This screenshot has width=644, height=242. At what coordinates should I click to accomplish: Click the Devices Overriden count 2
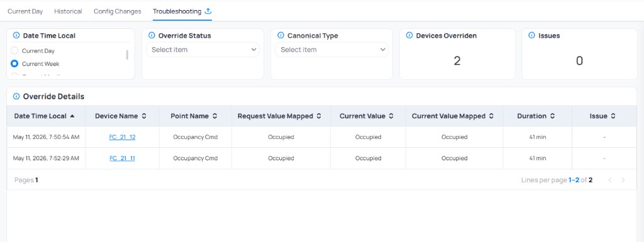coord(457,61)
